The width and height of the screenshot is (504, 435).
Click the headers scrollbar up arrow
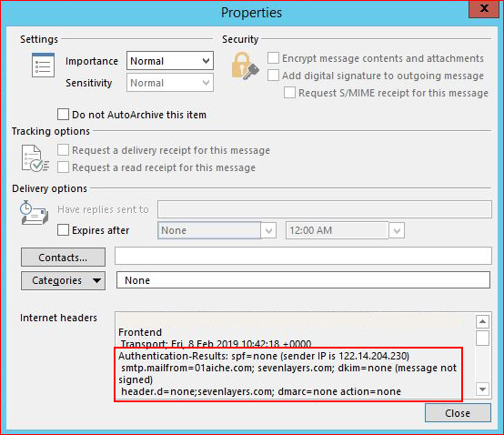coord(482,321)
